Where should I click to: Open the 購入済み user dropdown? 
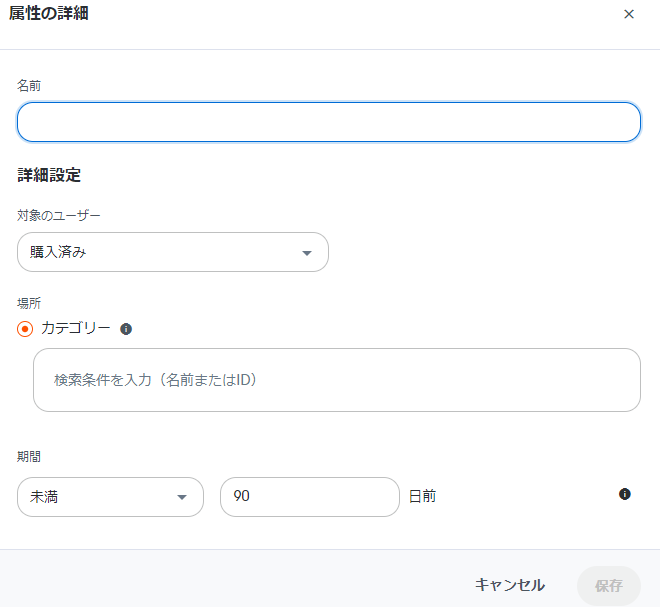pos(172,252)
